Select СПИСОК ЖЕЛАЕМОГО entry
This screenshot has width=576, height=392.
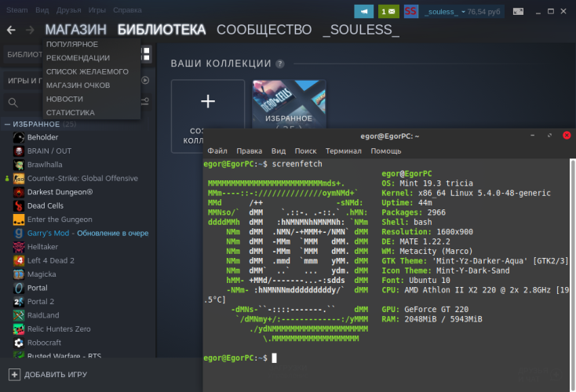pos(87,72)
